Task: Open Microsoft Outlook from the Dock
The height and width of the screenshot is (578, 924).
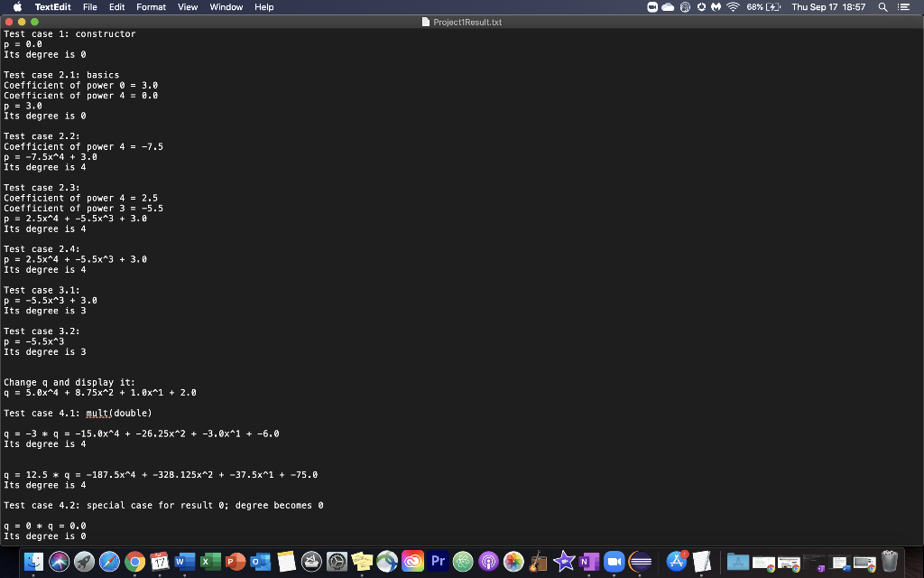Action: pos(261,562)
